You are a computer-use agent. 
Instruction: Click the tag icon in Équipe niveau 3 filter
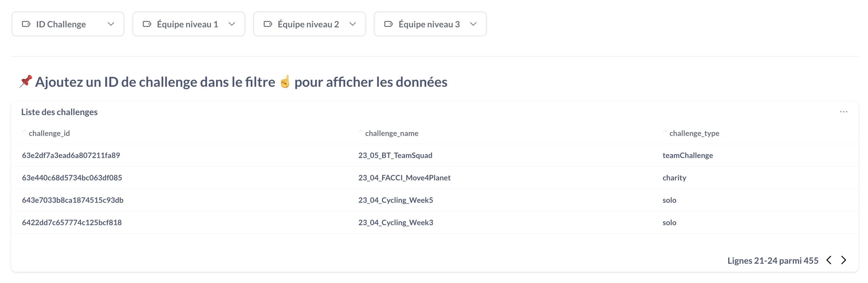pyautogui.click(x=388, y=24)
